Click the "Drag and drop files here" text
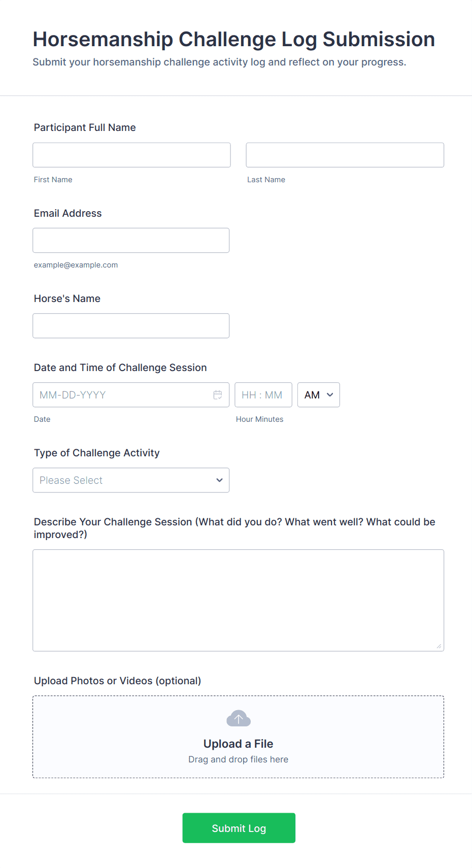 point(238,759)
